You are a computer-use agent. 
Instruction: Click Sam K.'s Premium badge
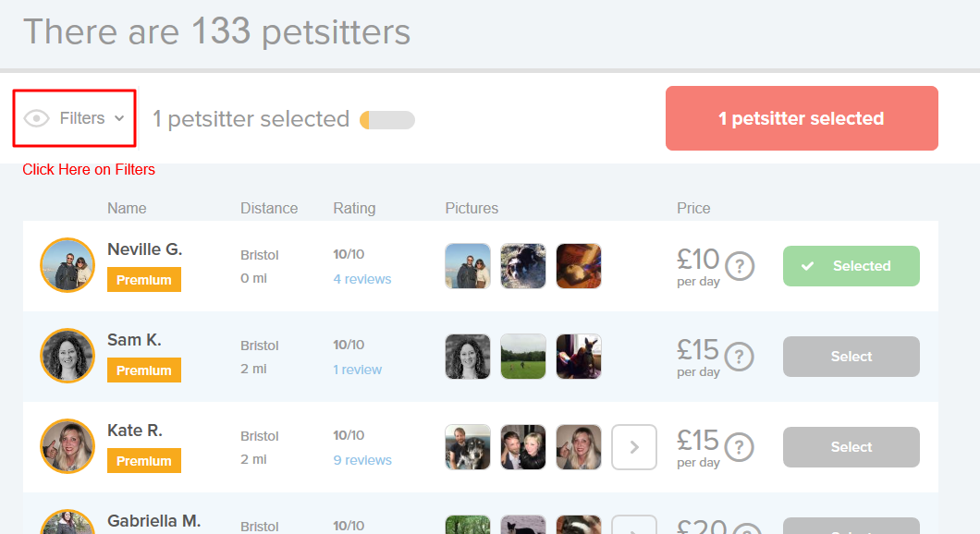coord(144,370)
